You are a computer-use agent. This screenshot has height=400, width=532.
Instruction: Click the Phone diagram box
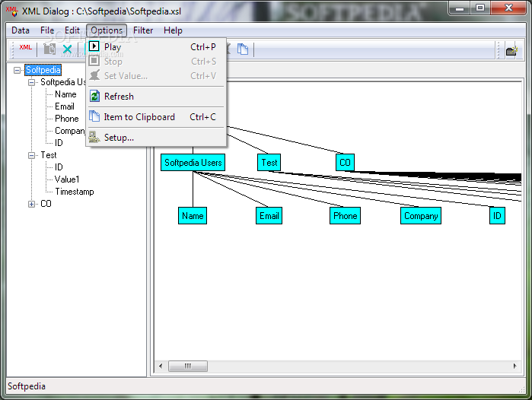point(345,216)
